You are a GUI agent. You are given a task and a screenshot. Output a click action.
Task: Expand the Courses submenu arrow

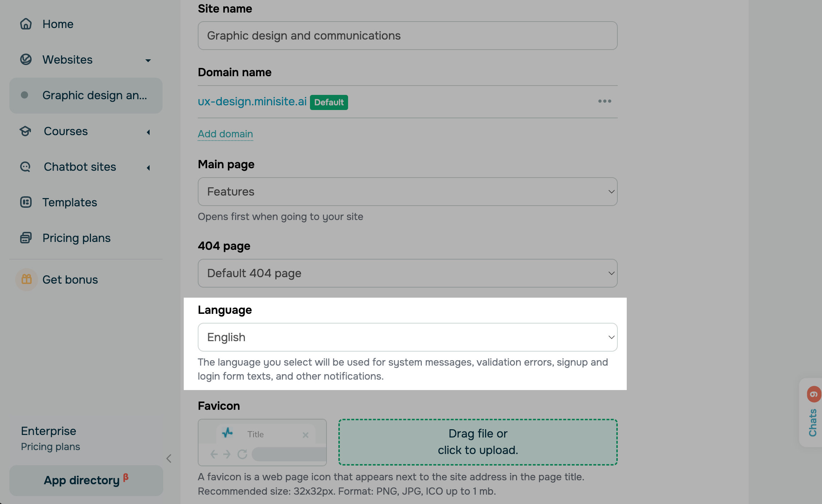(x=148, y=132)
